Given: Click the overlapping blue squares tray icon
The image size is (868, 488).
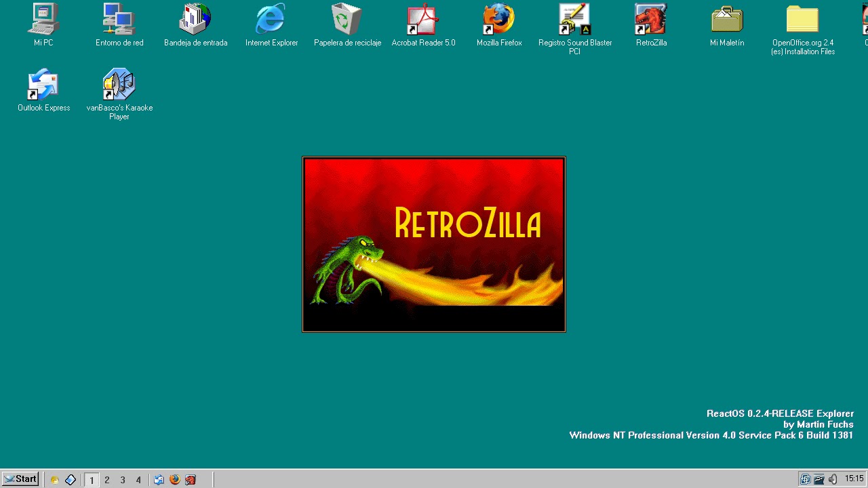Looking at the screenshot, I should (806, 479).
